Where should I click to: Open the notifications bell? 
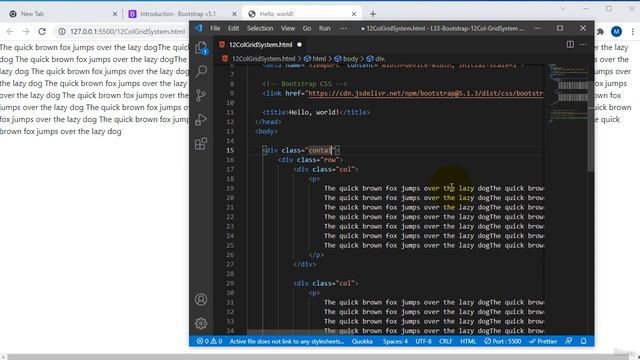click(x=584, y=341)
